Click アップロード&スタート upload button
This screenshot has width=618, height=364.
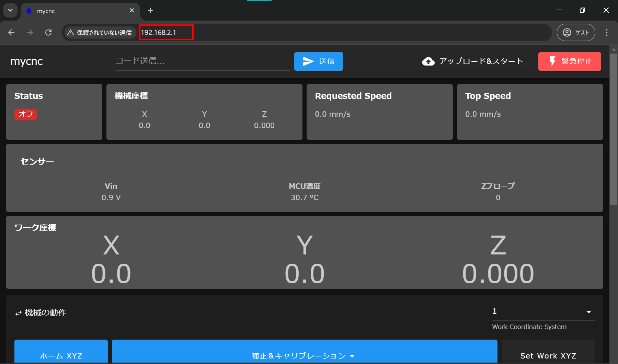coord(473,61)
